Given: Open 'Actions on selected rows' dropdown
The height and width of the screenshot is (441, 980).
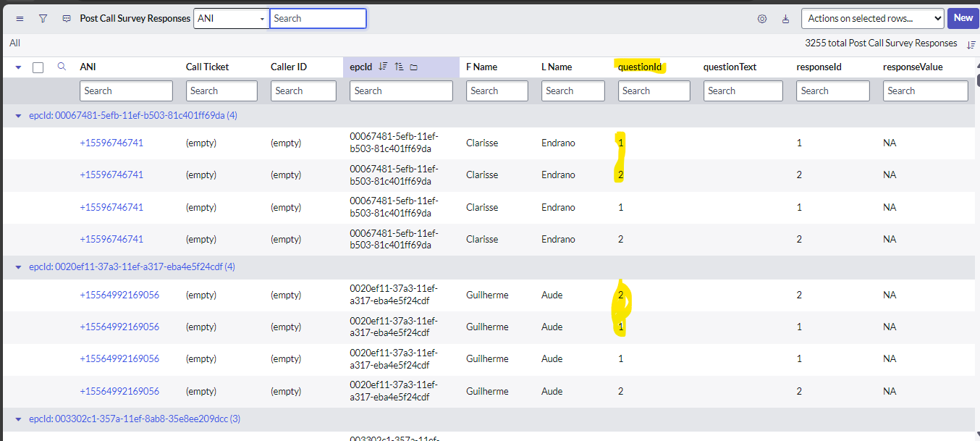Looking at the screenshot, I should pyautogui.click(x=872, y=19).
